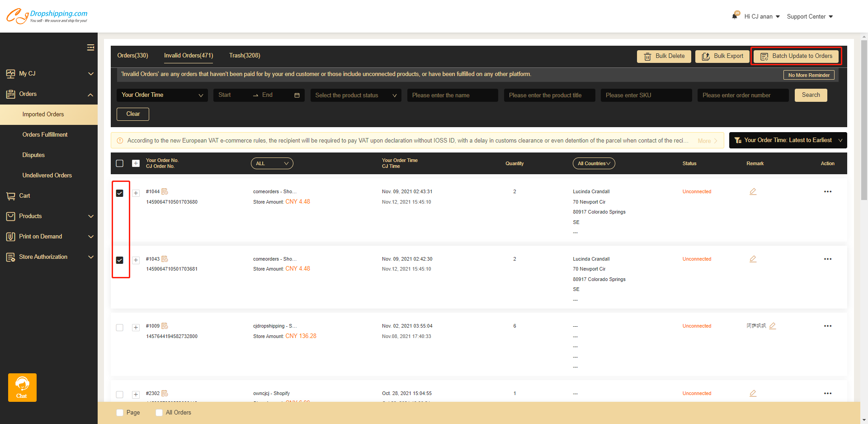Edit remark for order #1044
This screenshot has height=424, width=868.
(x=753, y=192)
